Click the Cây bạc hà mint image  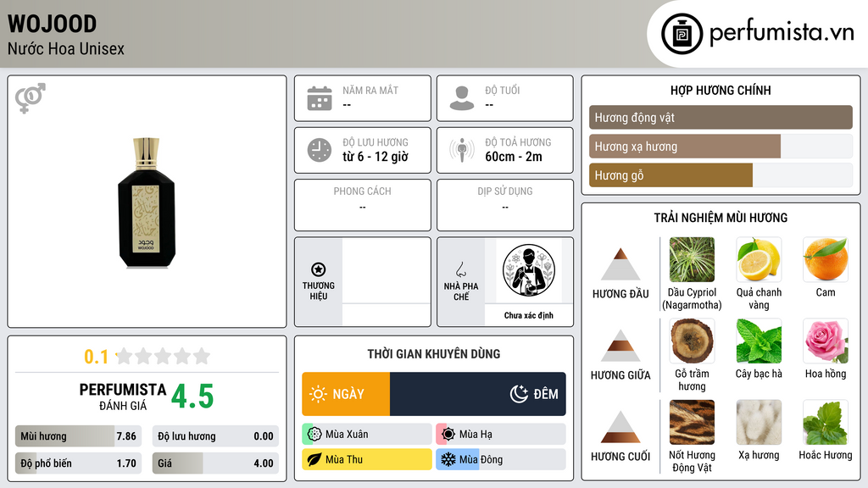tap(759, 341)
